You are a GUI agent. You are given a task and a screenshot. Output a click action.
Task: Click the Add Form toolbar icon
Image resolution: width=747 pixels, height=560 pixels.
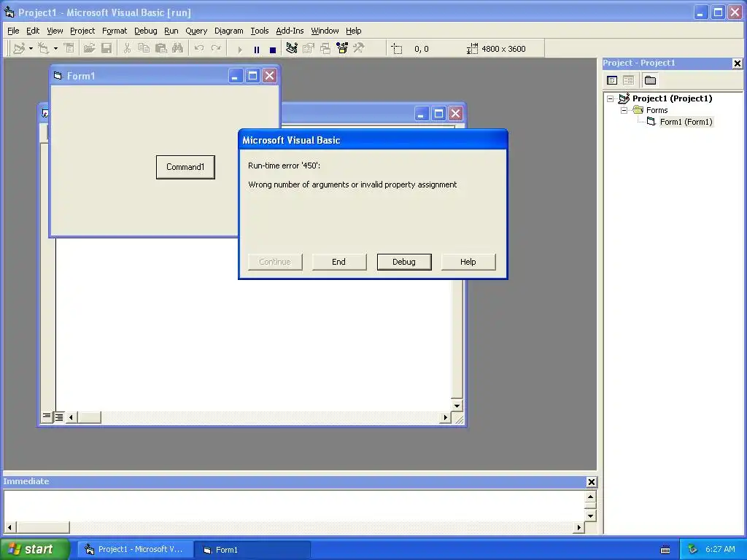[43, 49]
